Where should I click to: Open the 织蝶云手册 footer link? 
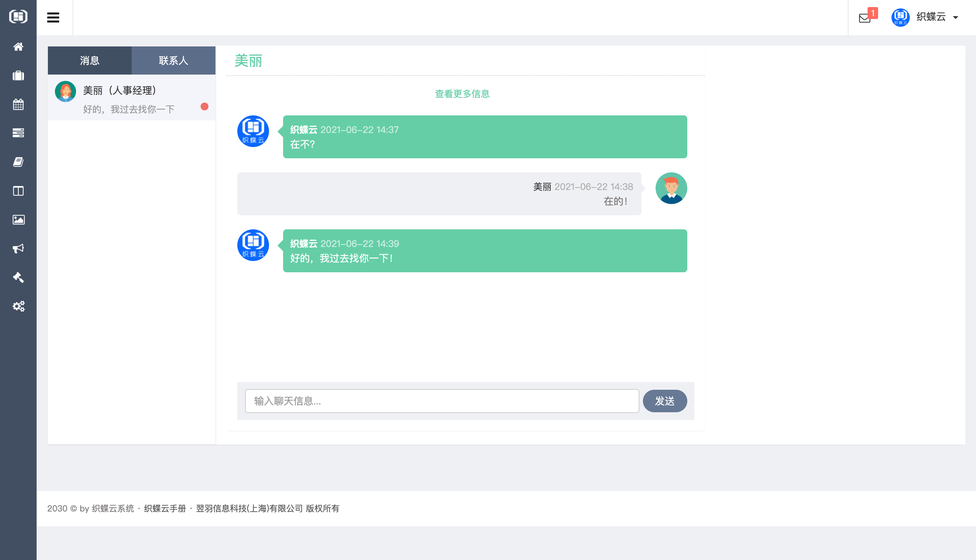165,508
